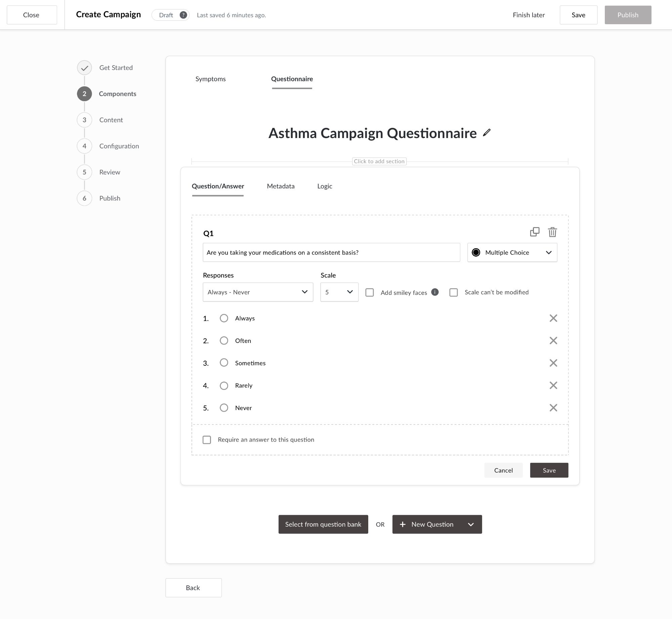Enable the Add smiley faces checkbox
This screenshot has width=672, height=619.
tap(370, 292)
